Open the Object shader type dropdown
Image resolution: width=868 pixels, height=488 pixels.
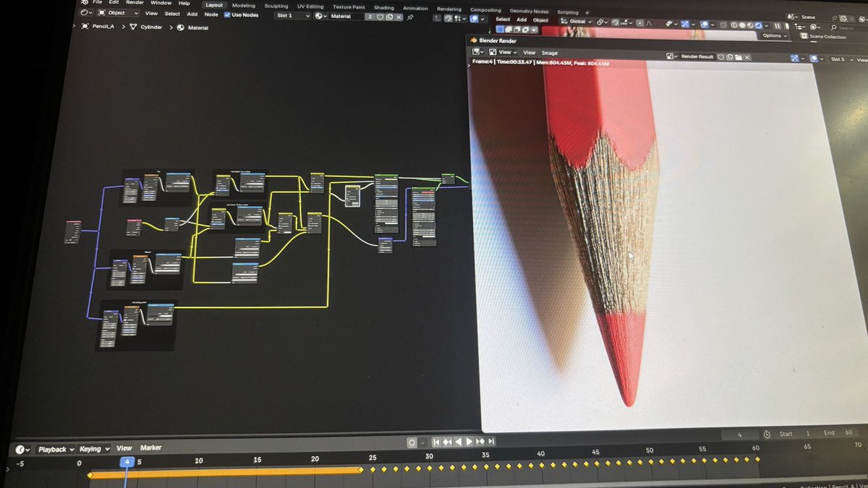pyautogui.click(x=119, y=13)
